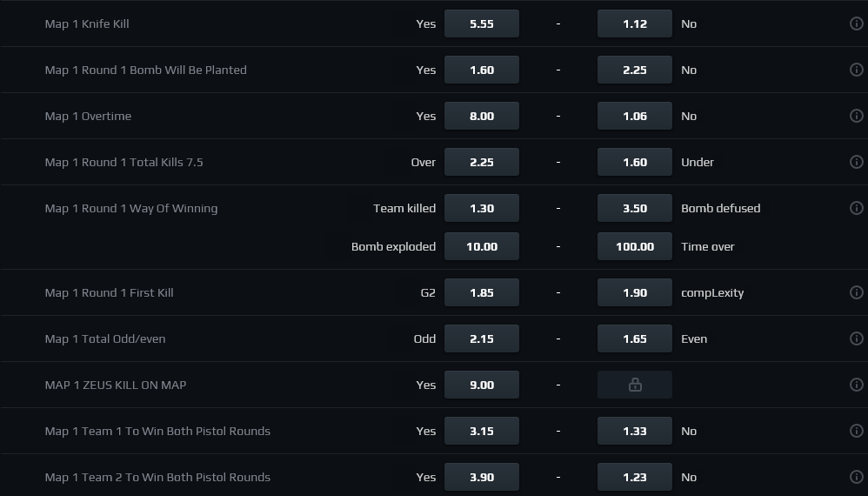Choose Even total at 1.65

point(634,338)
